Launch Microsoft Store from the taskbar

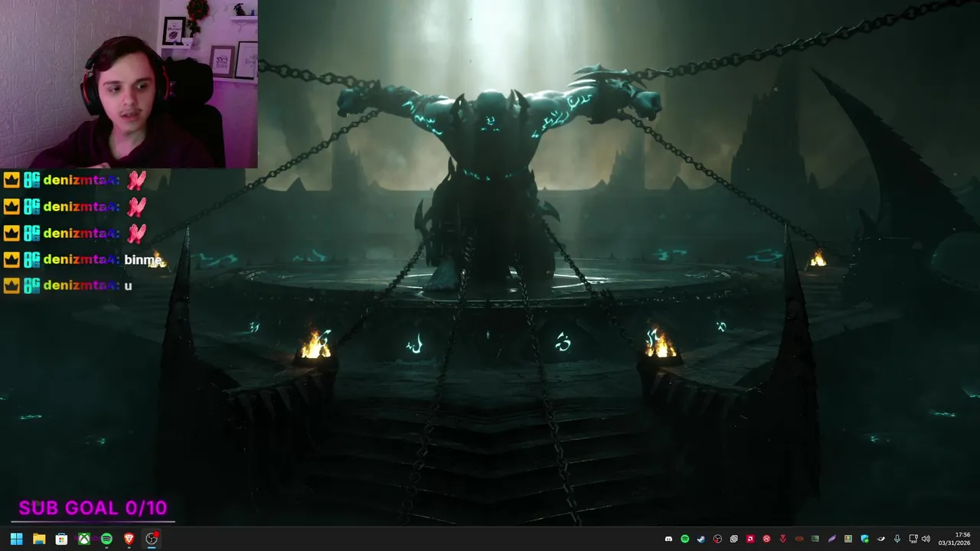pos(61,539)
